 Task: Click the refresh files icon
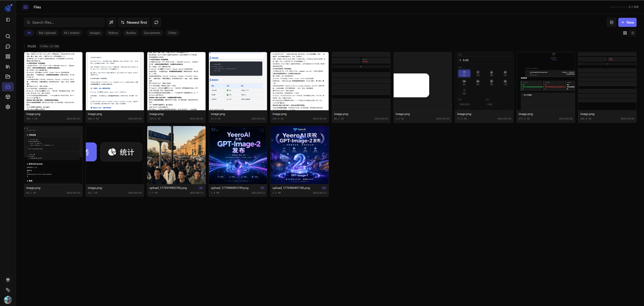pyautogui.click(x=156, y=23)
